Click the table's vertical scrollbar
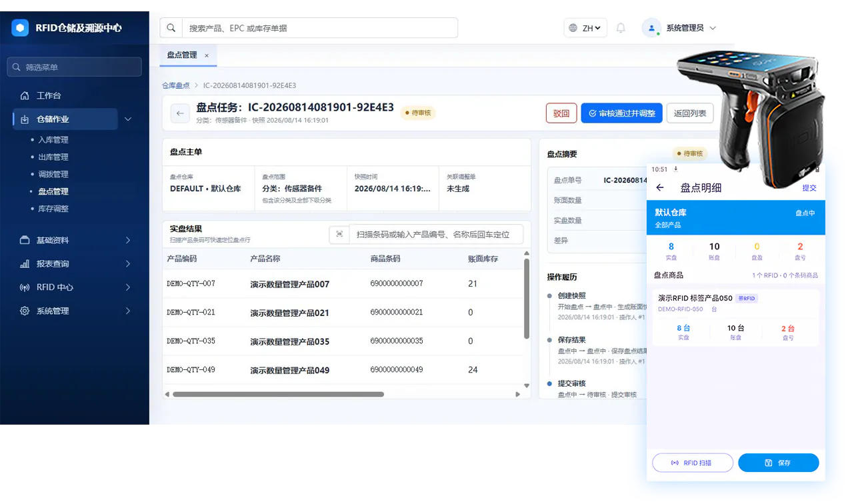 coord(527,299)
